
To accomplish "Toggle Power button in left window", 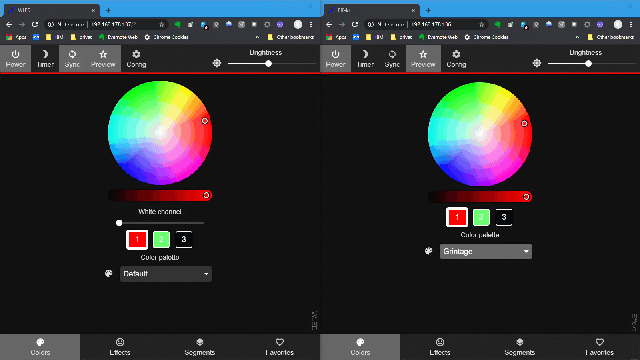I will pos(16,58).
